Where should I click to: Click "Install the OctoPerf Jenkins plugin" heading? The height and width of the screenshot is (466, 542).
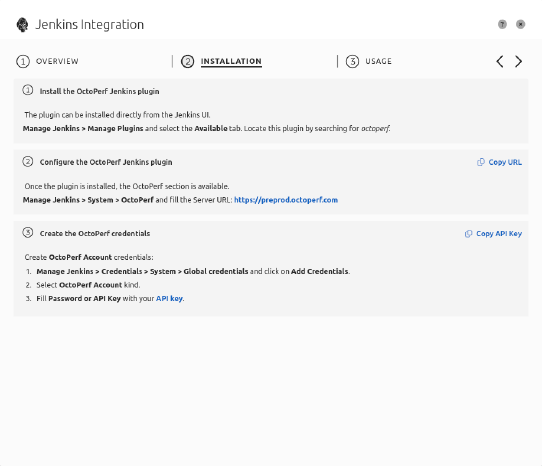point(100,91)
